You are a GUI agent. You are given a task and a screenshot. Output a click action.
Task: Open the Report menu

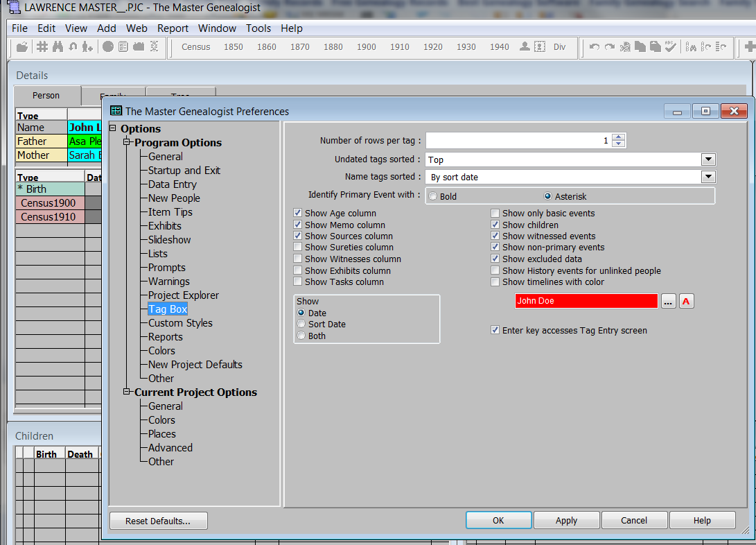(173, 28)
